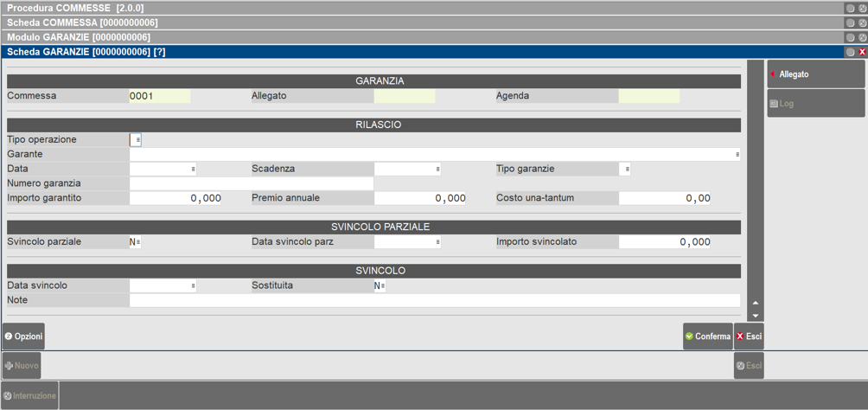Image resolution: width=868 pixels, height=410 pixels.
Task: Open the Data date picker in Rilascio
Action: tap(193, 170)
